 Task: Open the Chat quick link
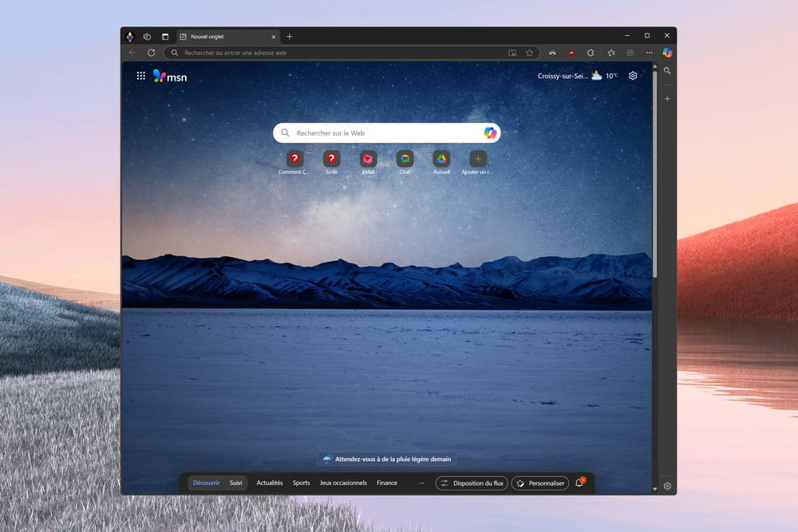tap(405, 163)
